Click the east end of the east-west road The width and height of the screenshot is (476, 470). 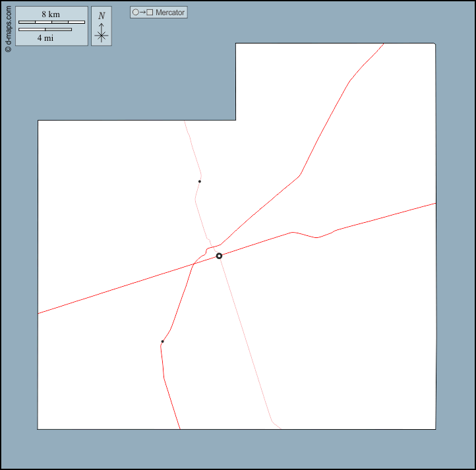[434, 203]
